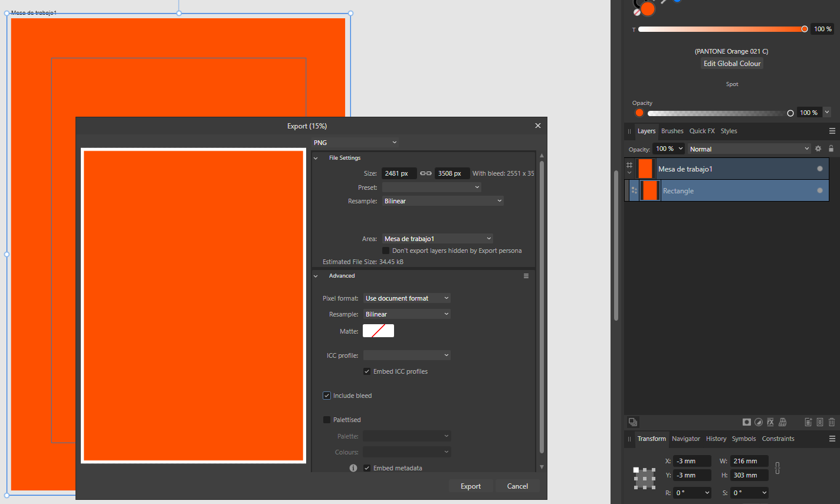
Task: Uncheck Embed metadata checkbox
Action: (367, 468)
